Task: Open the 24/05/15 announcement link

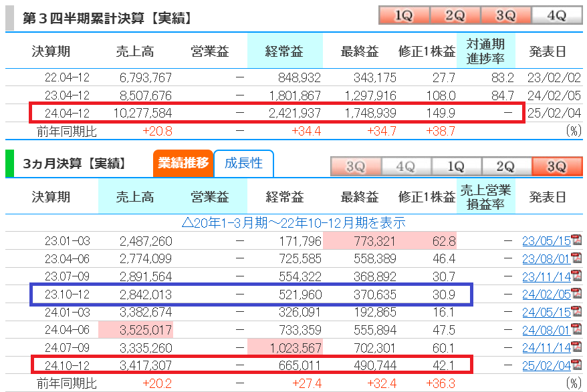Action: coord(546,313)
